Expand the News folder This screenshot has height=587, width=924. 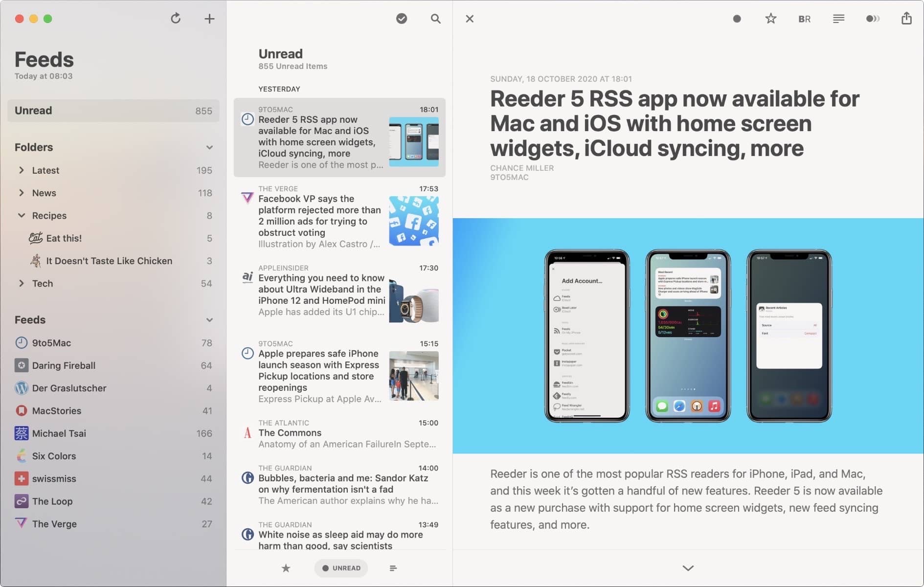[x=22, y=193]
